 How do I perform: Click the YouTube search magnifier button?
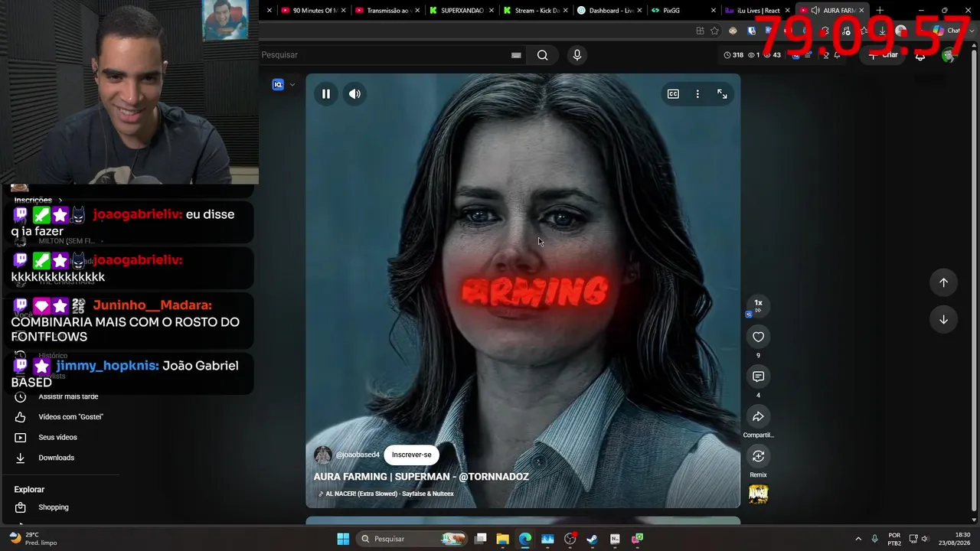(542, 55)
